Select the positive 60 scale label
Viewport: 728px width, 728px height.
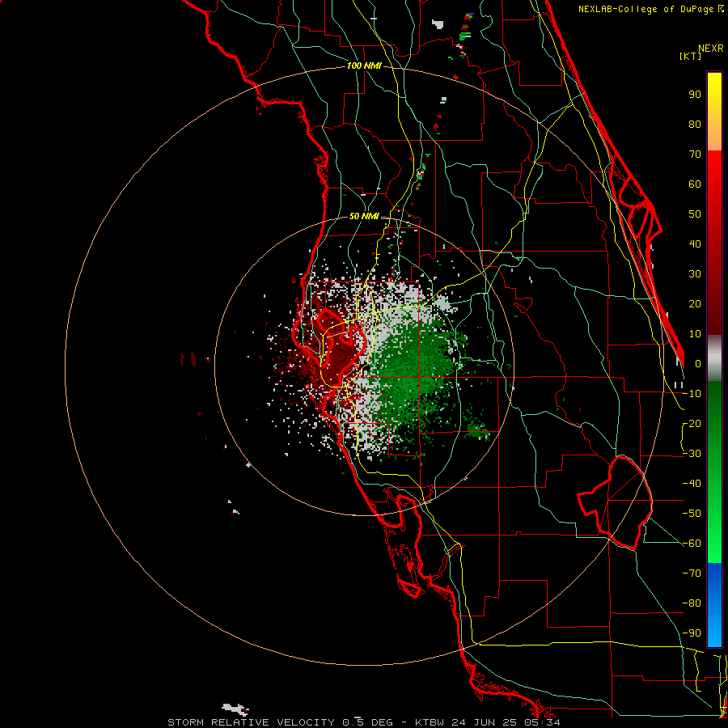[695, 184]
